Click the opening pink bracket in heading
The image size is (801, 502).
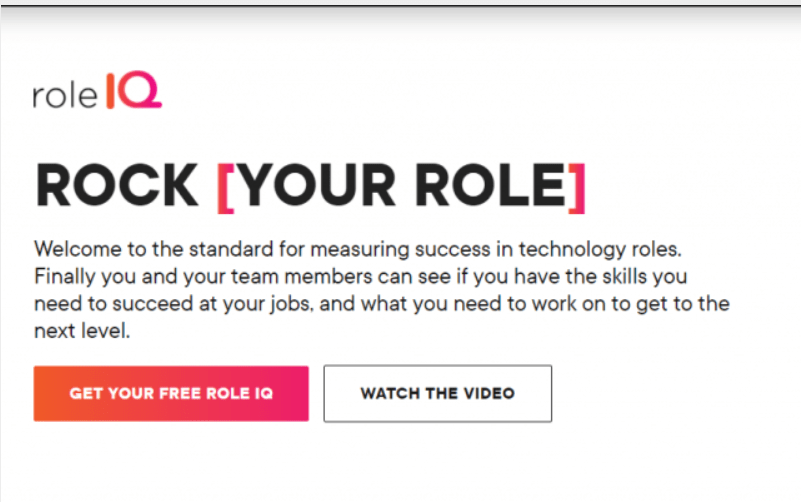coord(225,188)
